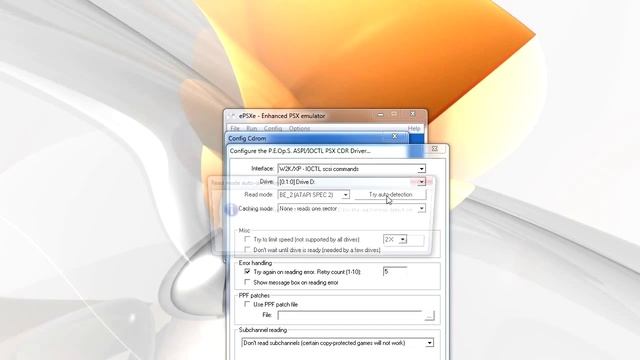Click the info icon in faded auto-detect popup
The image size is (640, 360).
click(231, 209)
